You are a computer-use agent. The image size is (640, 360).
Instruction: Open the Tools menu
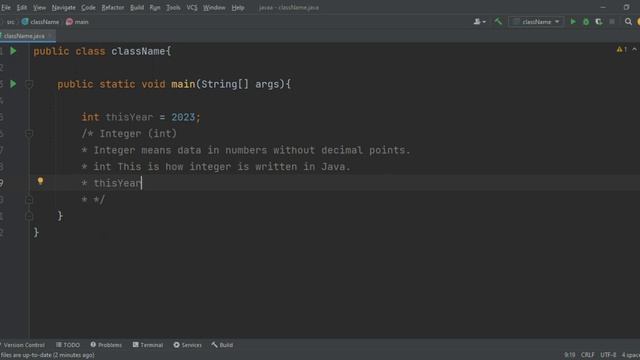coord(173,7)
